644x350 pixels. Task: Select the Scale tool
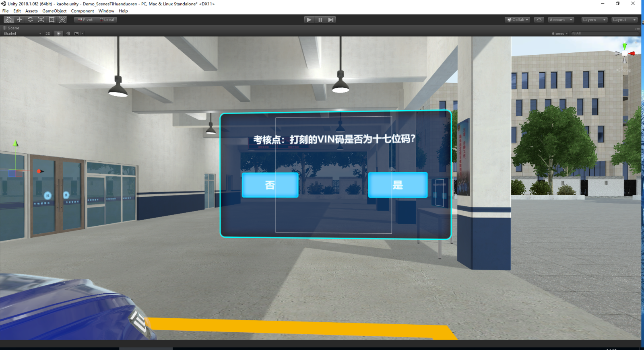click(x=41, y=20)
